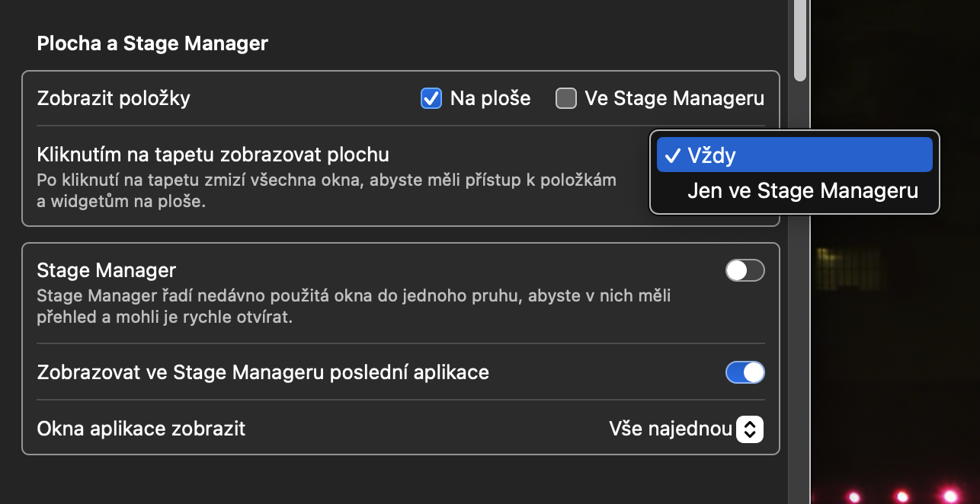Click the description starting 'Stage Manager řadí'
Image resolution: width=980 pixels, height=504 pixels.
[354, 306]
